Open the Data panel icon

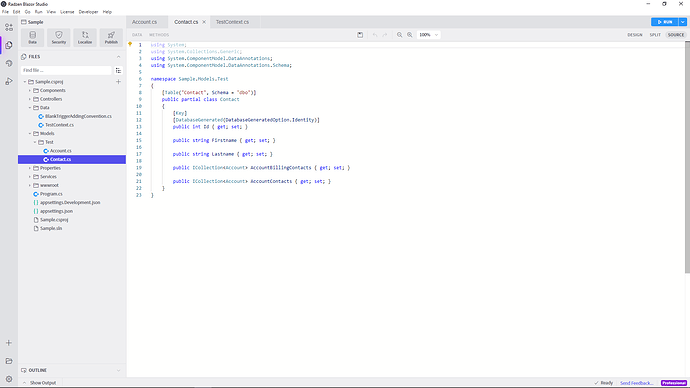33,37
